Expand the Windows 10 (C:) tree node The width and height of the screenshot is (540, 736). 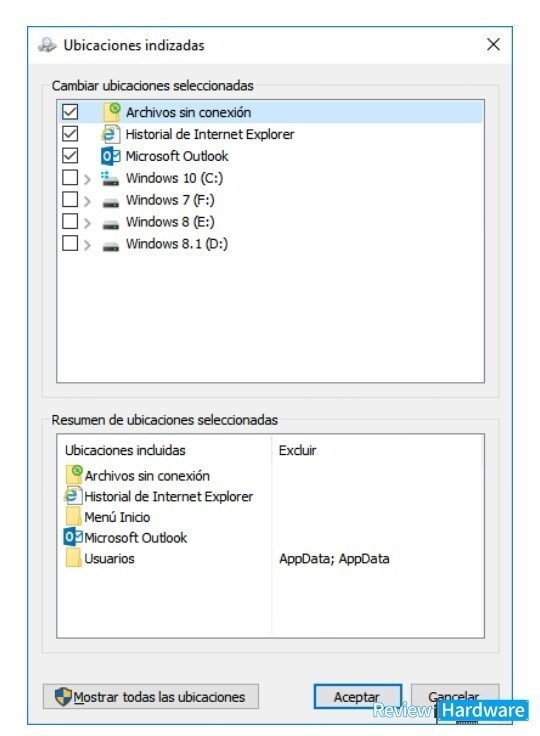pyautogui.click(x=87, y=179)
